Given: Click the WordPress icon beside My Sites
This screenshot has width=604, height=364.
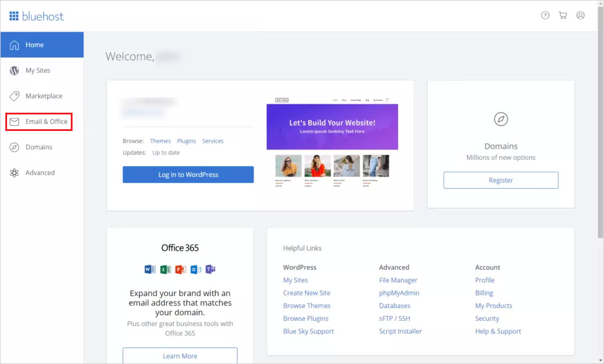Looking at the screenshot, I should 14,71.
